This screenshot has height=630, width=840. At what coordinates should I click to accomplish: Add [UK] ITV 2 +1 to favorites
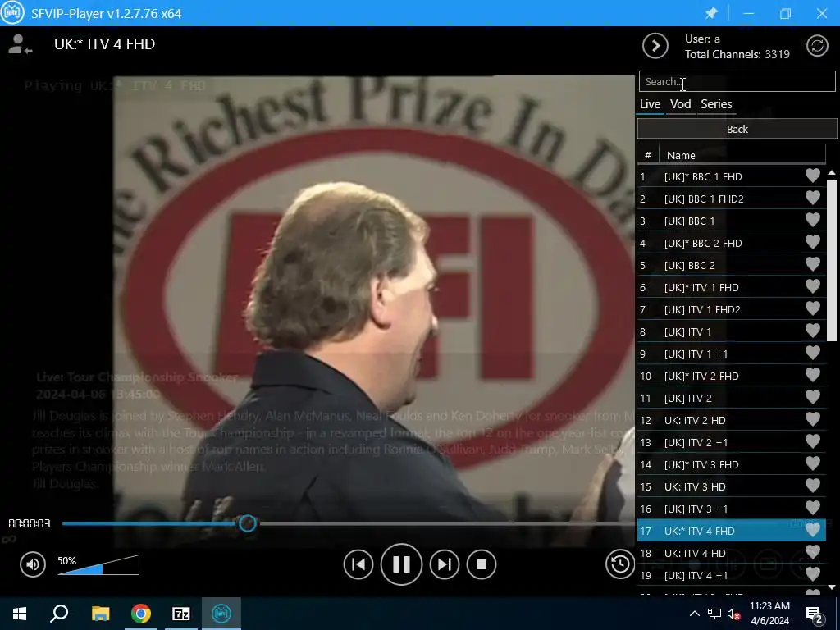click(x=813, y=441)
